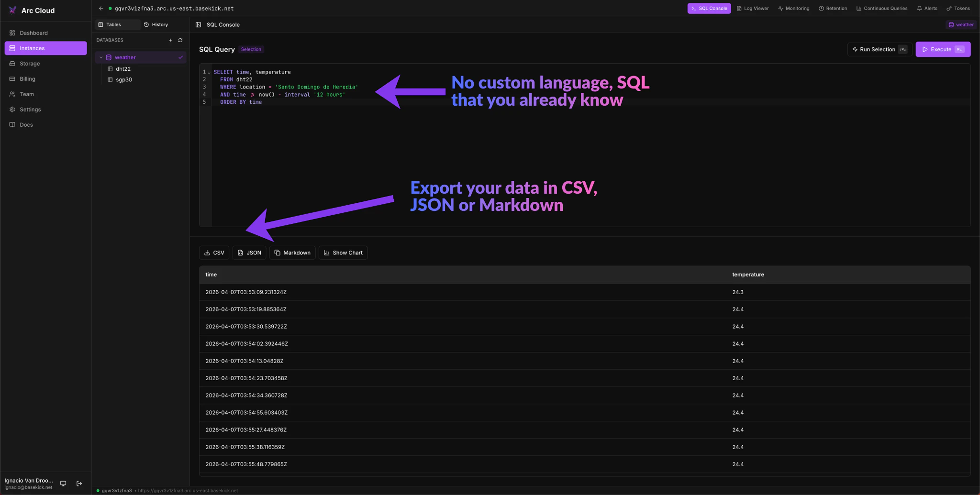
Task: Click the user name Ignacio Van Droo...
Action: [x=29, y=481]
